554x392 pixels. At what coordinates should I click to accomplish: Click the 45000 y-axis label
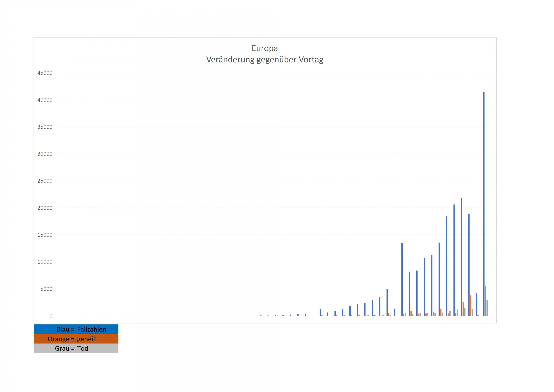45,73
